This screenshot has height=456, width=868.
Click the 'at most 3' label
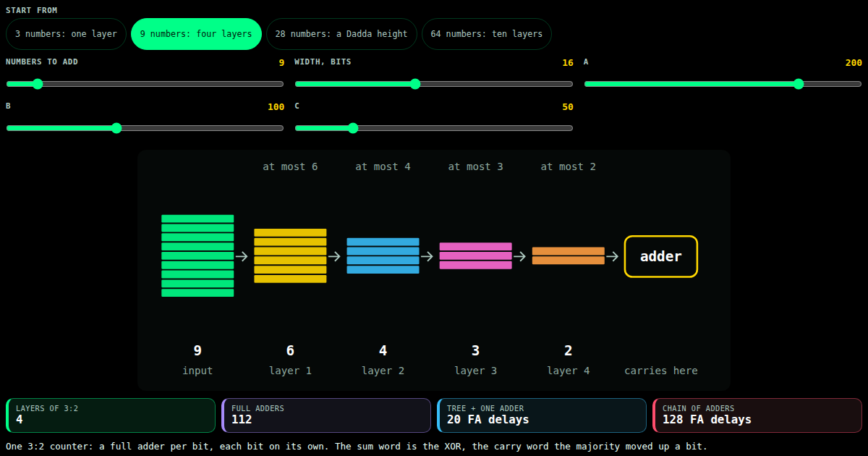[475, 166]
